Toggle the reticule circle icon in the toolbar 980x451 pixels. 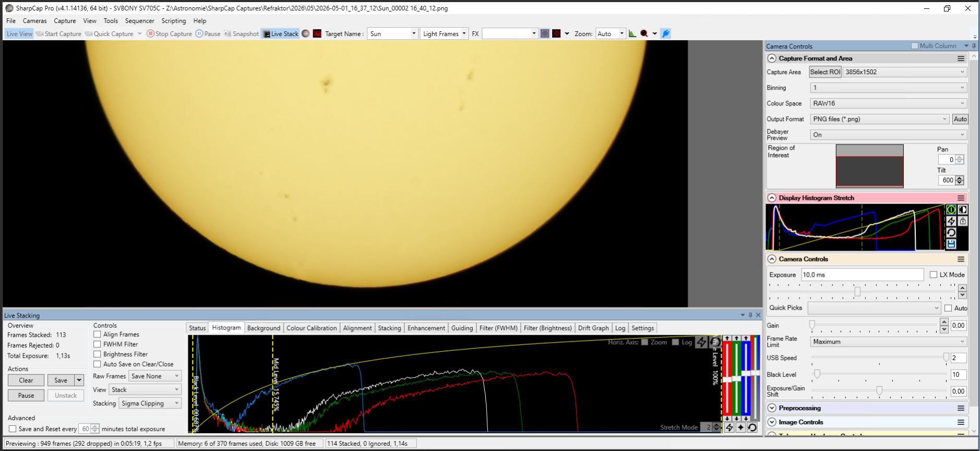pyautogui.click(x=545, y=33)
